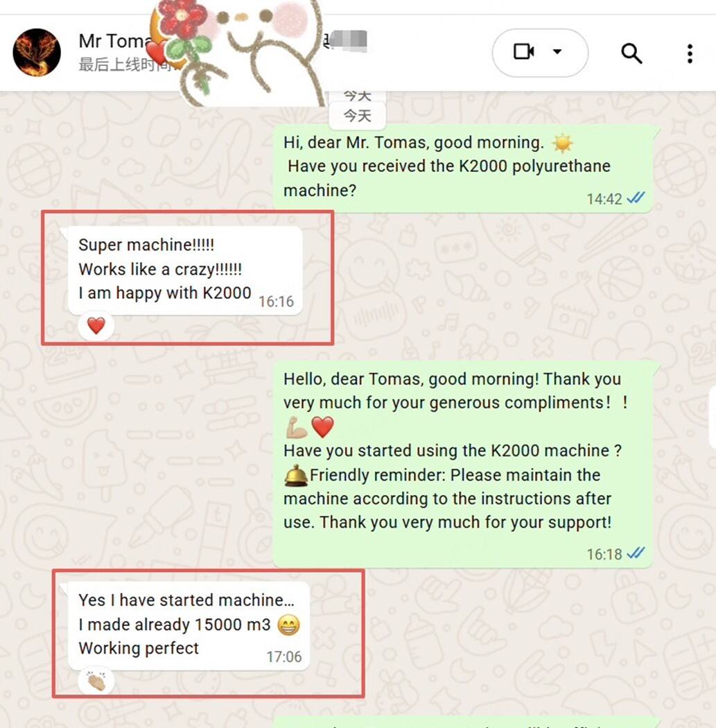
Task: Select the "Super machine!!!!!" message bubble
Action: pos(185,270)
